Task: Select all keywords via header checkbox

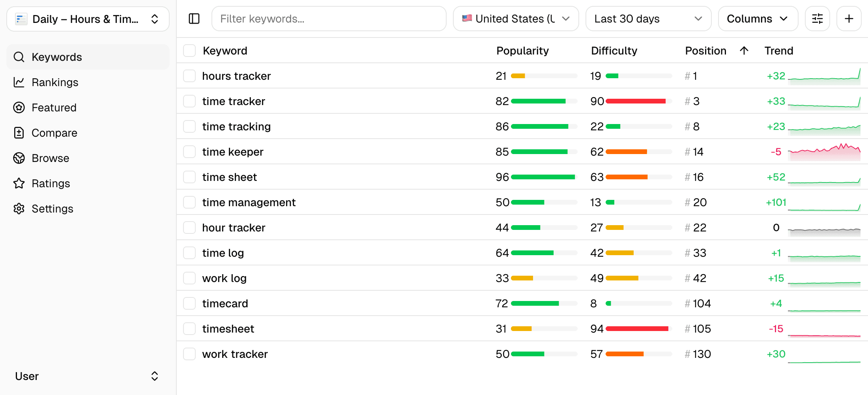Action: click(189, 51)
